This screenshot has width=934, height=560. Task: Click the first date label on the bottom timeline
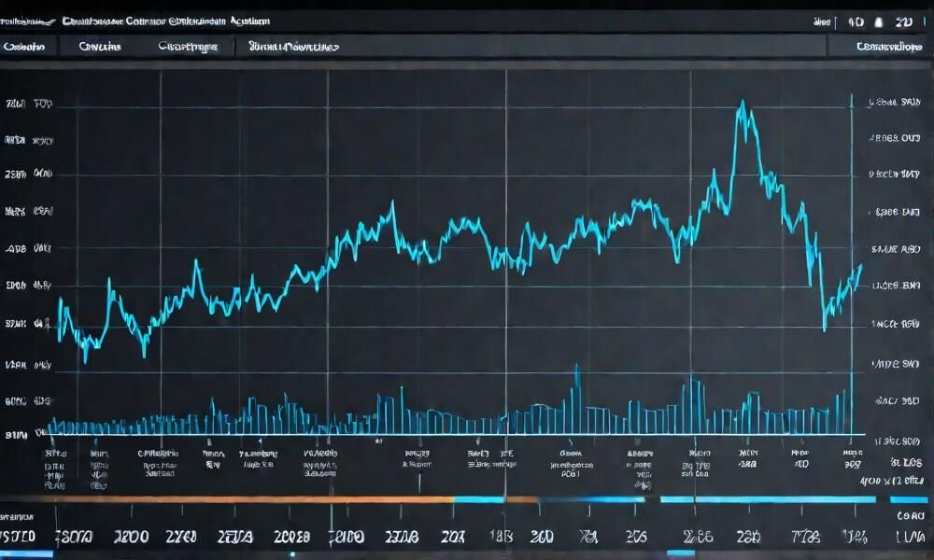point(19,537)
